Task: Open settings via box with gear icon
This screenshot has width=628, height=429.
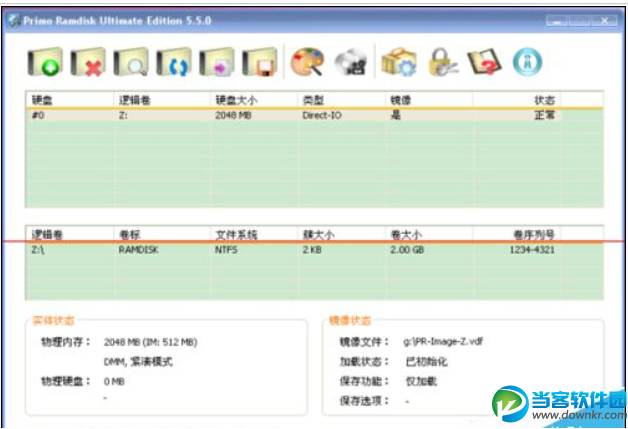Action: (399, 62)
